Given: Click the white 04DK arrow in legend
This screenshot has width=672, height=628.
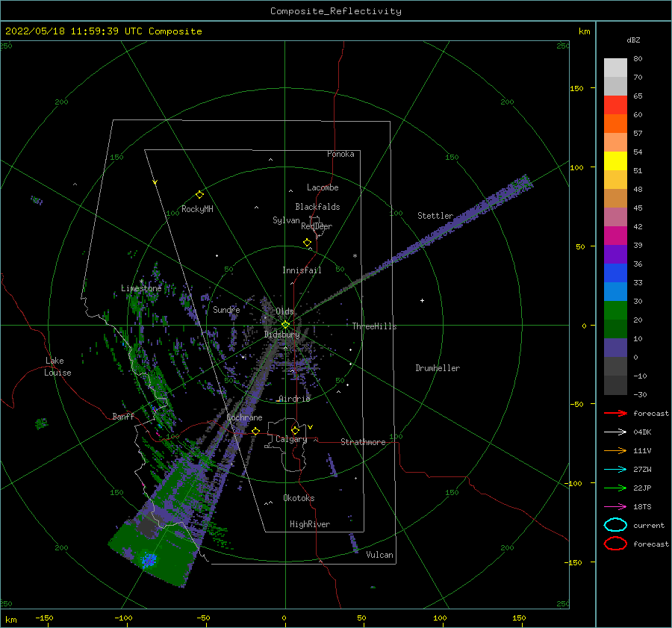Looking at the screenshot, I should [615, 432].
